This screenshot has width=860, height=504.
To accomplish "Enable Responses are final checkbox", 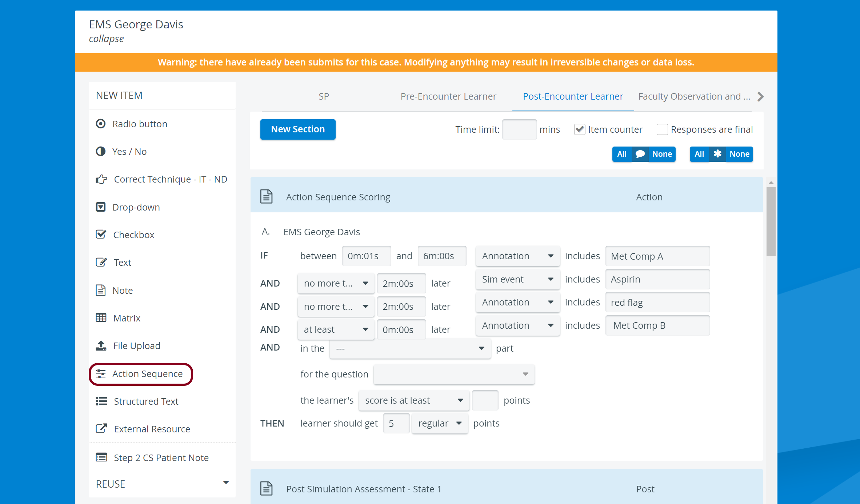I will [662, 129].
